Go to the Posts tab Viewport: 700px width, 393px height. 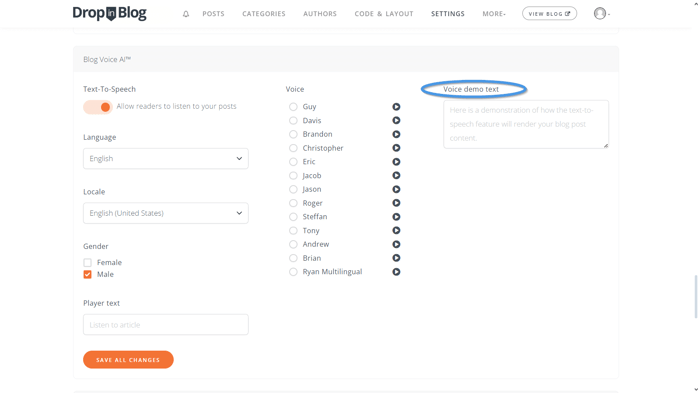[213, 14]
